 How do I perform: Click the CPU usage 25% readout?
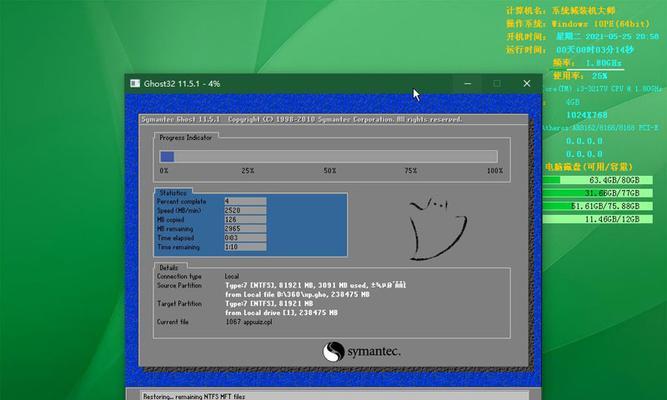580,76
